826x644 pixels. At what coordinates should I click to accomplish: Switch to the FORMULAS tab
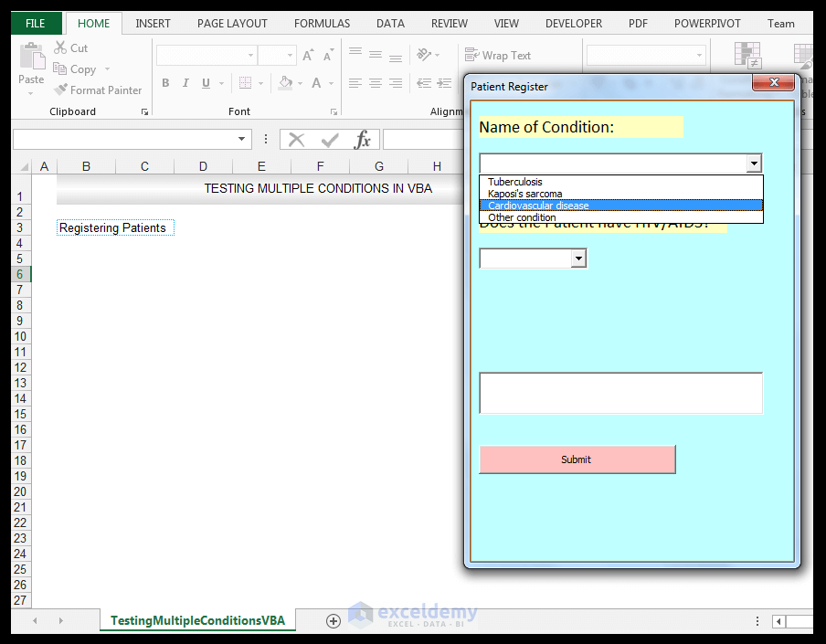(322, 24)
